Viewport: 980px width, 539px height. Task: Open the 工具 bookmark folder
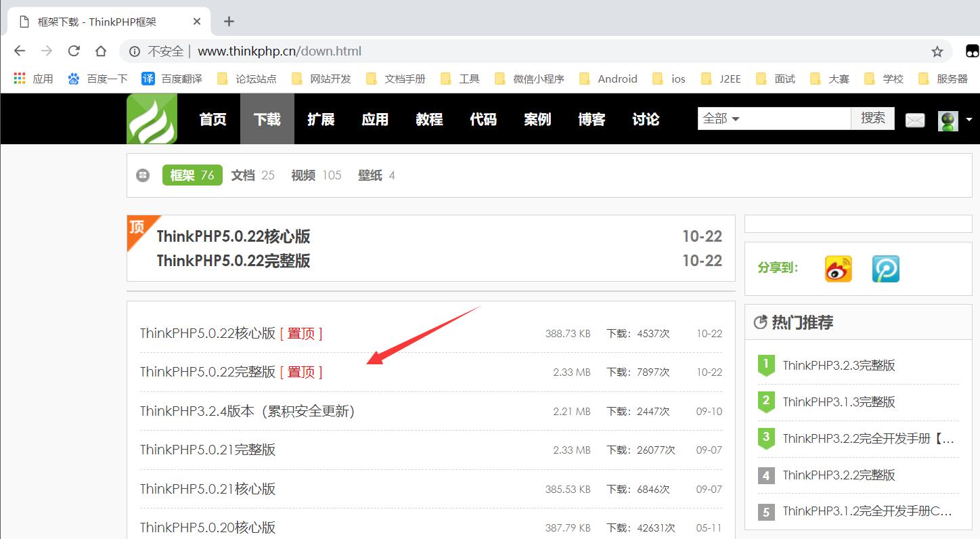click(460, 79)
